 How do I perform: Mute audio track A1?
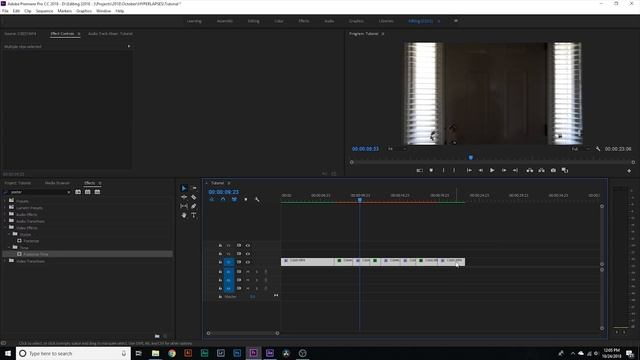click(248, 272)
